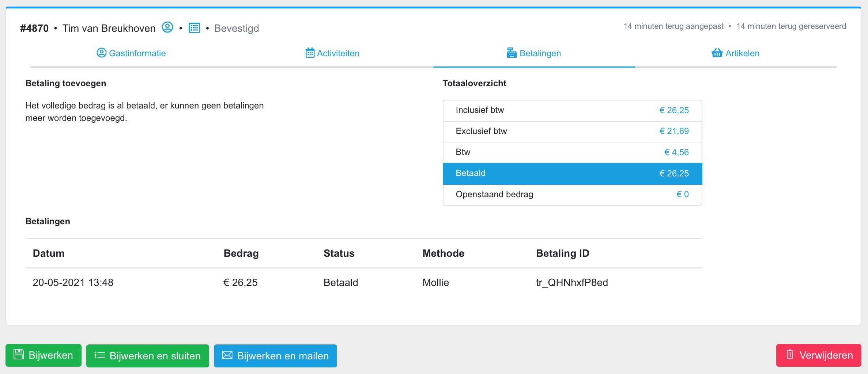Click the Datum column header

(x=49, y=253)
